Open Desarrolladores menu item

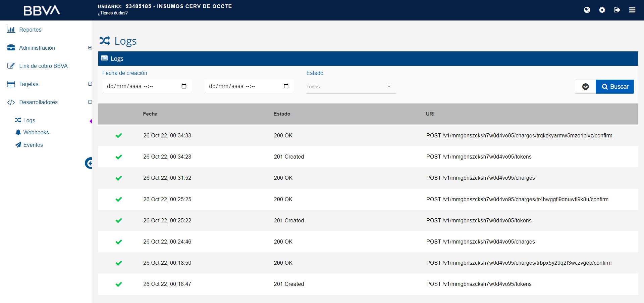point(38,102)
